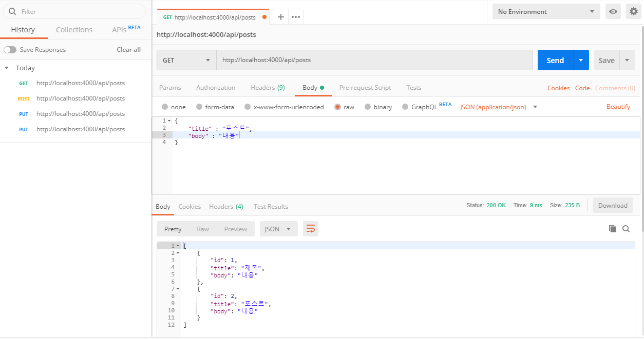
Task: Toggle Save Responses switch
Action: (10, 50)
